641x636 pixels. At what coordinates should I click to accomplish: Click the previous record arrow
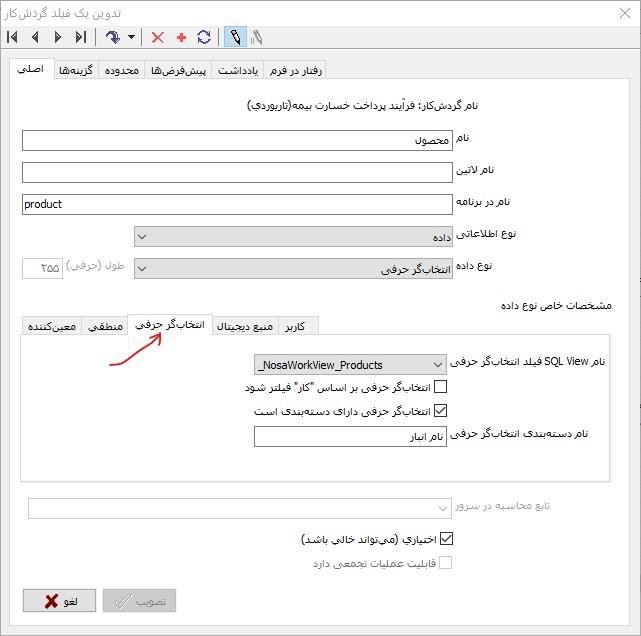click(x=35, y=37)
